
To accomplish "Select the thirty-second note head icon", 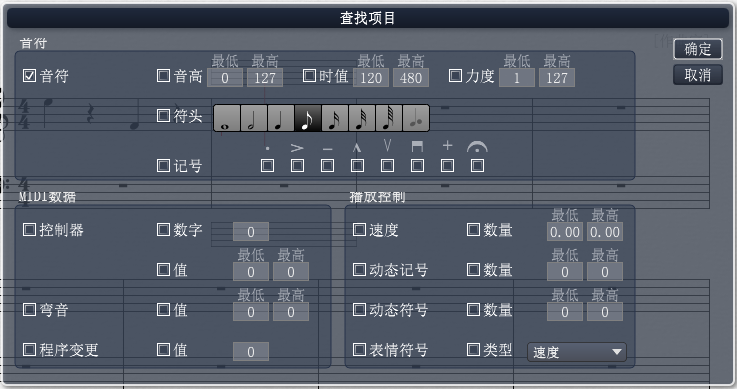I will 362,118.
